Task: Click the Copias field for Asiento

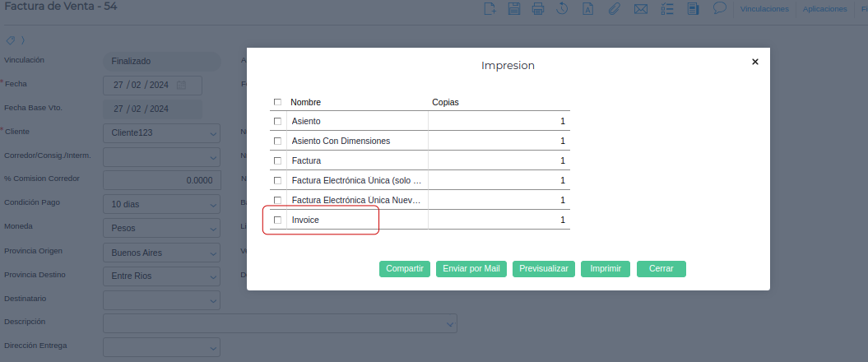Action: [499, 121]
